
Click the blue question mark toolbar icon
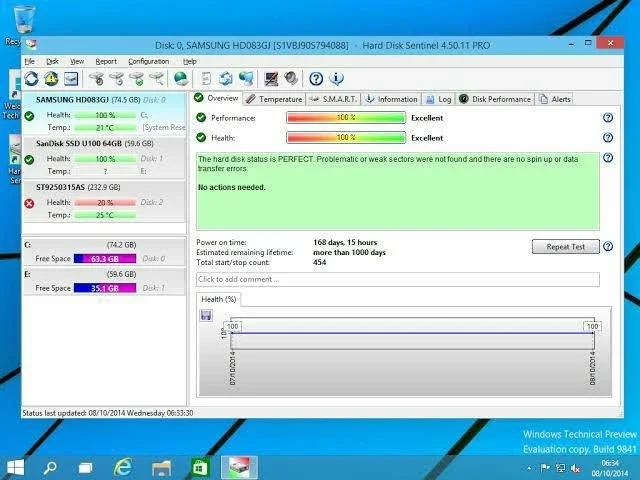(316, 78)
